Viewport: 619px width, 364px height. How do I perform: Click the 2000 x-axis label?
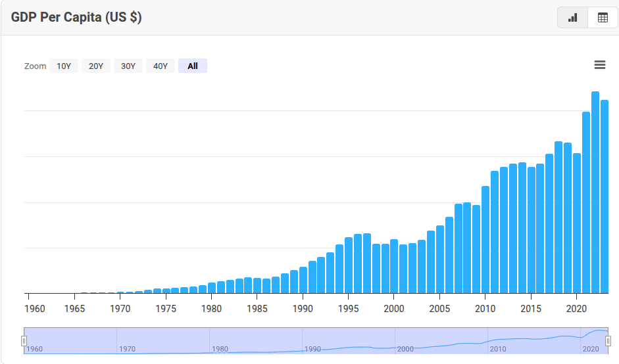coord(394,308)
